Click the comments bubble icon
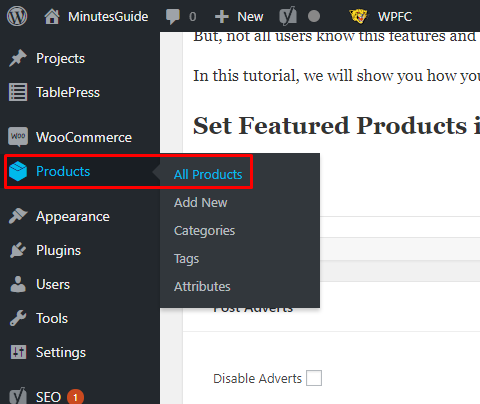 (x=173, y=17)
